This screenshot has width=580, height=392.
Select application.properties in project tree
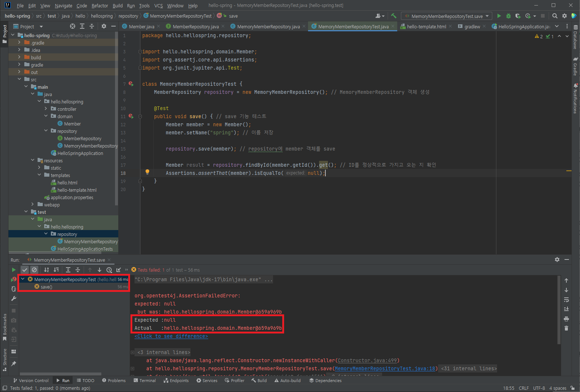coord(72,198)
